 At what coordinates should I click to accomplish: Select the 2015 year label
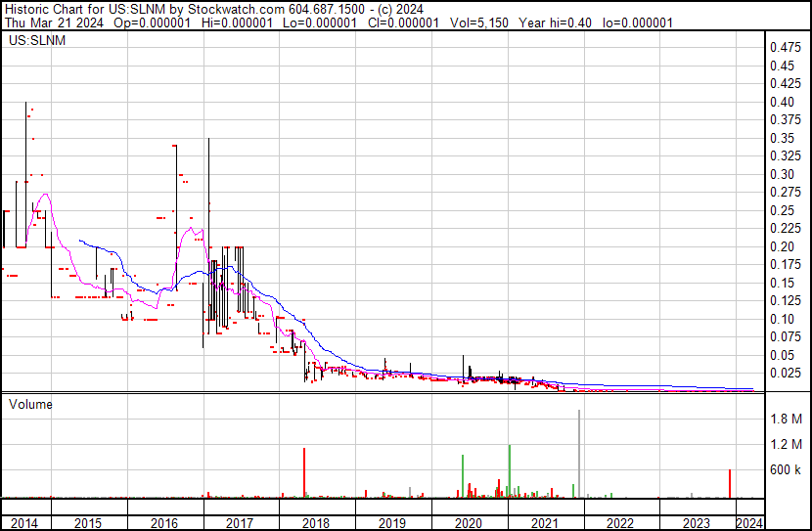[88, 523]
